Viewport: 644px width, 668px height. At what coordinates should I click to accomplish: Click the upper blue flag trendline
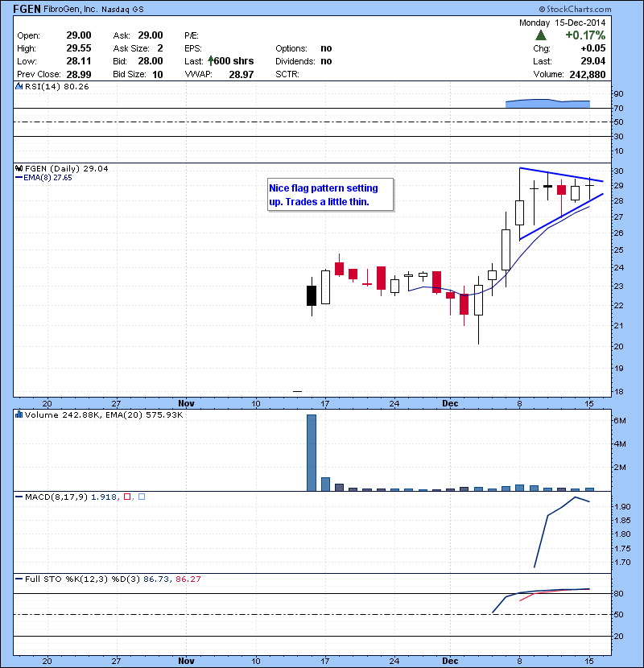point(561,175)
